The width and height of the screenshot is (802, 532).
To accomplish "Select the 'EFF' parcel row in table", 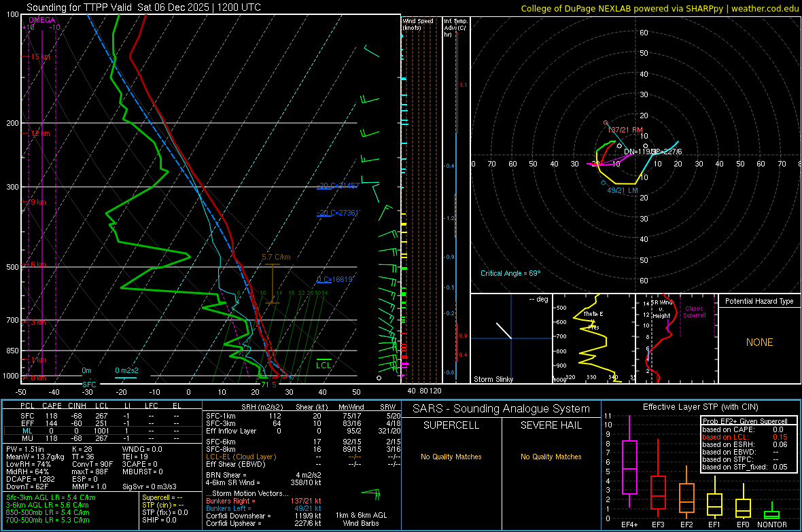I will [103, 423].
